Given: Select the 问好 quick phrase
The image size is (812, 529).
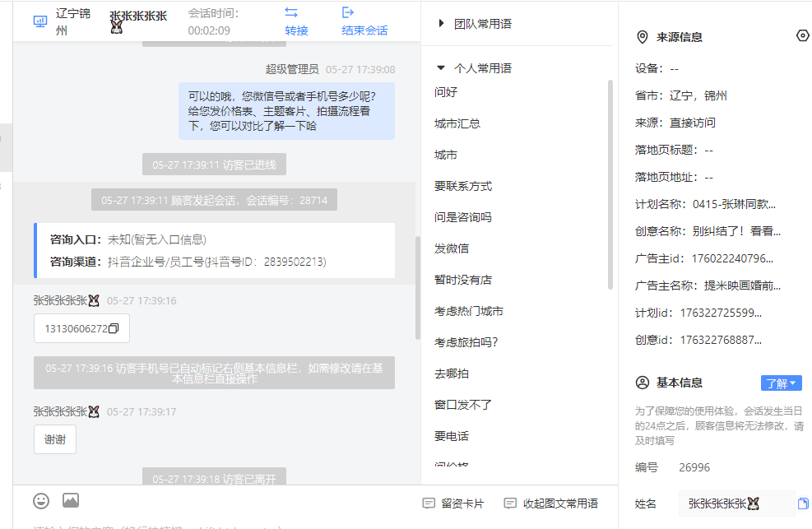Looking at the screenshot, I should pos(446,92).
